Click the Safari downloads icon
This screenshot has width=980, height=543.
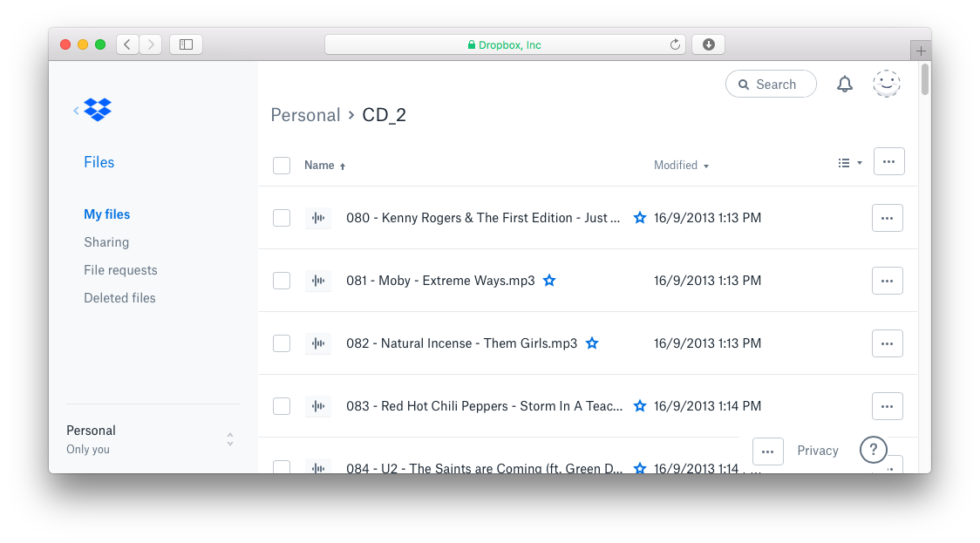click(708, 44)
